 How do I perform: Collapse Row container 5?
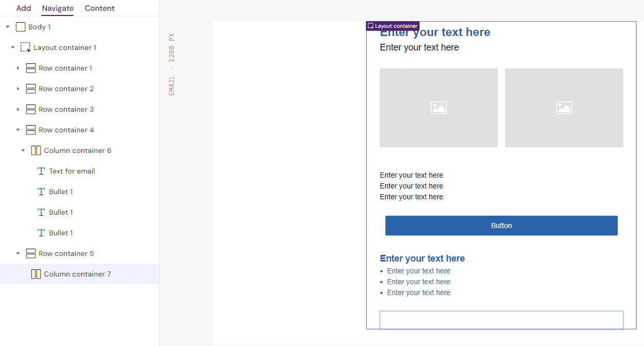click(18, 253)
